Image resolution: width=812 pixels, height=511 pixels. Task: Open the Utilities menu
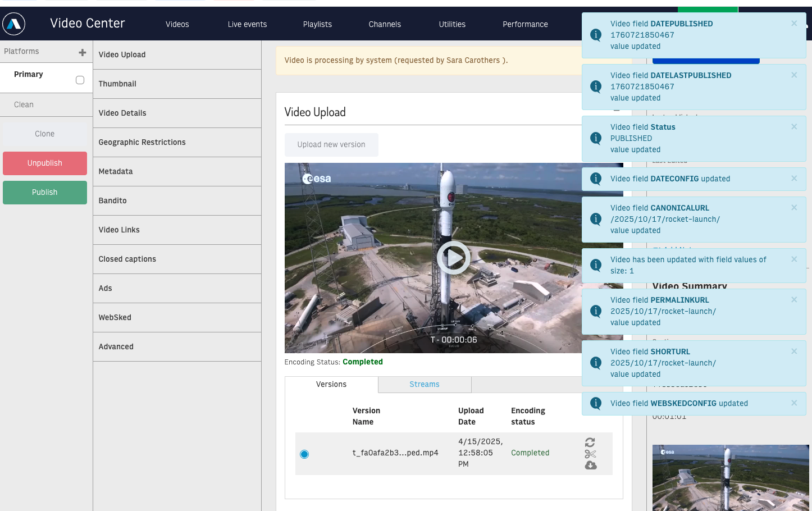click(x=453, y=24)
